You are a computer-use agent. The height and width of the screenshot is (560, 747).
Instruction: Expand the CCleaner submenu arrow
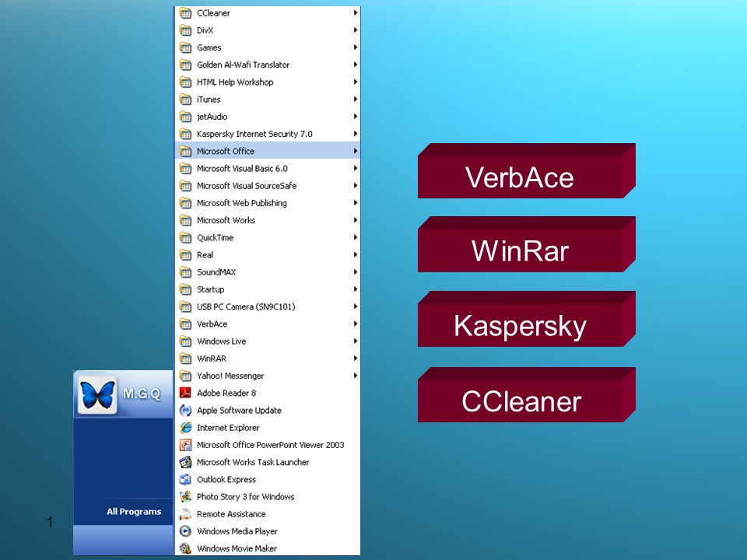tap(356, 13)
